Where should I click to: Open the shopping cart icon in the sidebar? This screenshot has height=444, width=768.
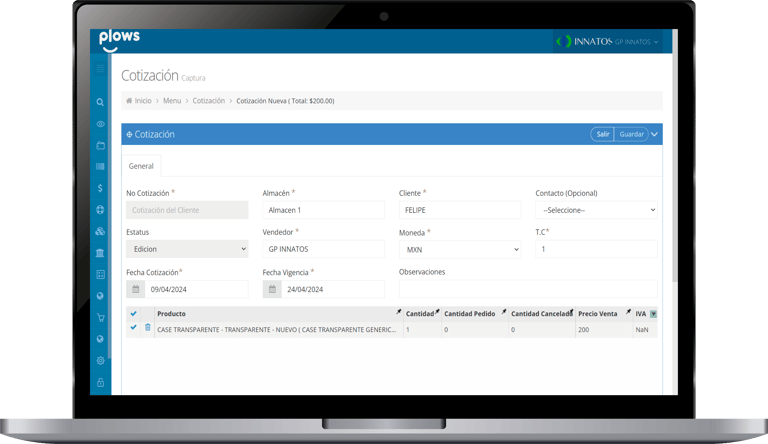pyautogui.click(x=100, y=318)
